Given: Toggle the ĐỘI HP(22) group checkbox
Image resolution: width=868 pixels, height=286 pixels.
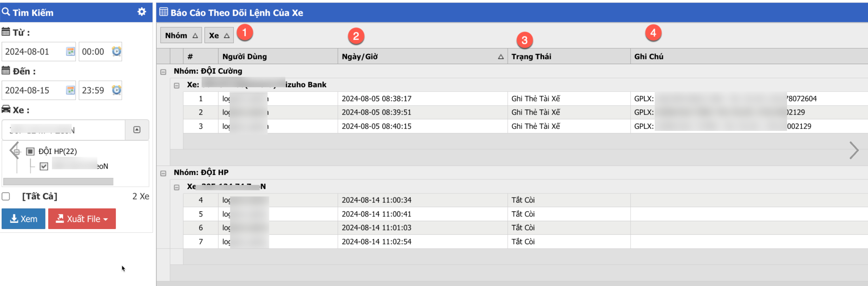Looking at the screenshot, I should click(30, 151).
